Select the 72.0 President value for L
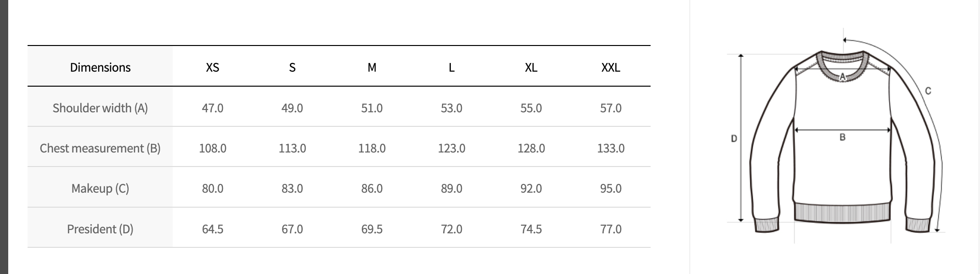980x274 pixels. pyautogui.click(x=451, y=229)
